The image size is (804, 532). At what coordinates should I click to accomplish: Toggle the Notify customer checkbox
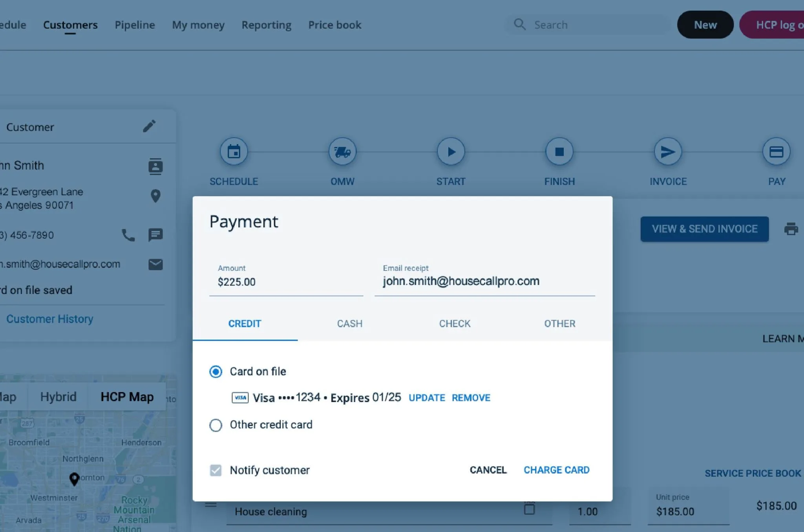pos(216,470)
